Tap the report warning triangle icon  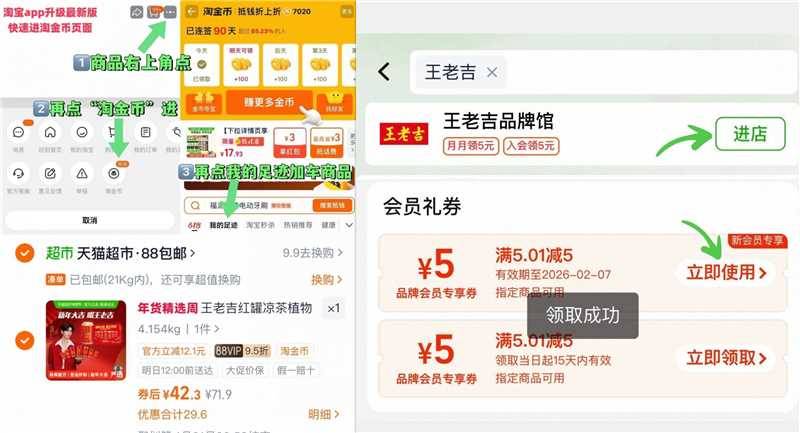click(82, 174)
